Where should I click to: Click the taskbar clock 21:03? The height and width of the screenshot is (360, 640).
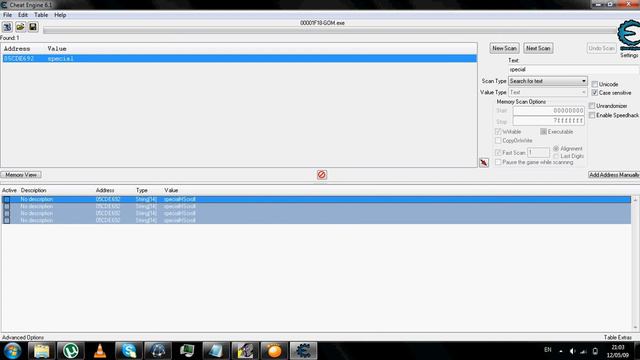pos(618,348)
